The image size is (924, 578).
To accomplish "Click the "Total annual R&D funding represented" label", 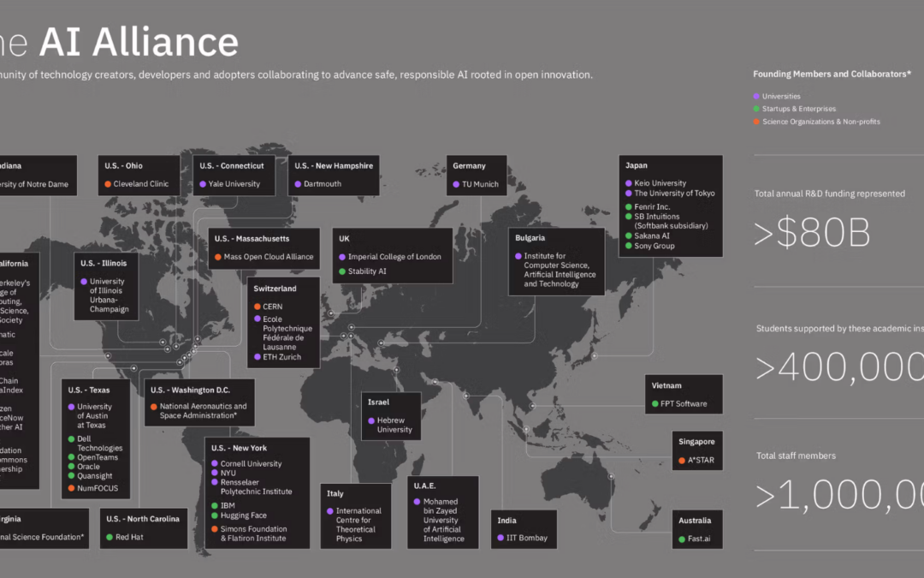I will [830, 194].
